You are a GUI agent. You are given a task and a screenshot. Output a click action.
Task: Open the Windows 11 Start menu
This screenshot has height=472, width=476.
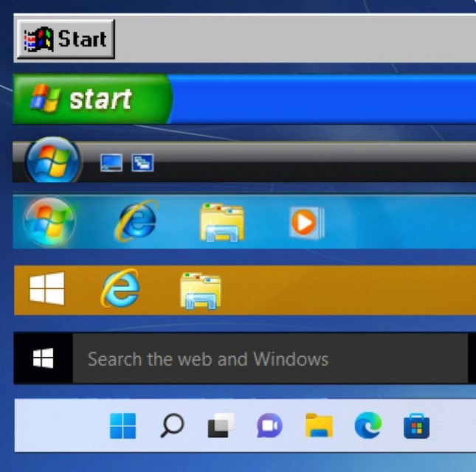tap(123, 425)
